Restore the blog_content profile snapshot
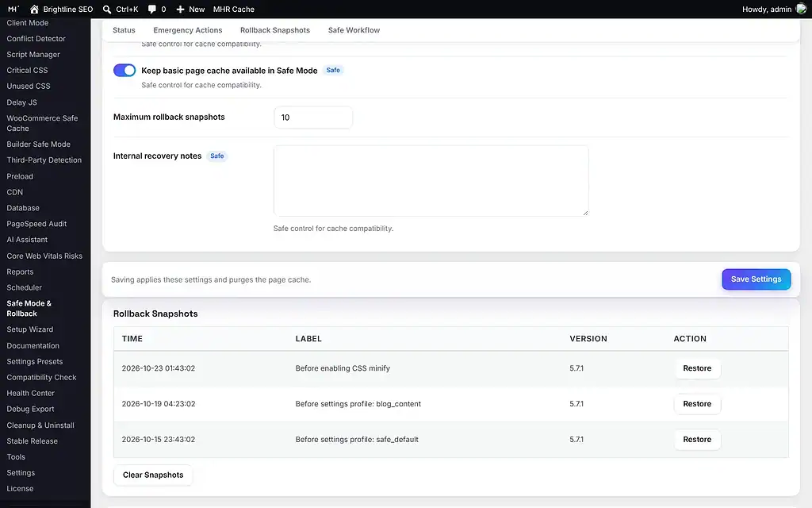812x508 pixels. 697,404
